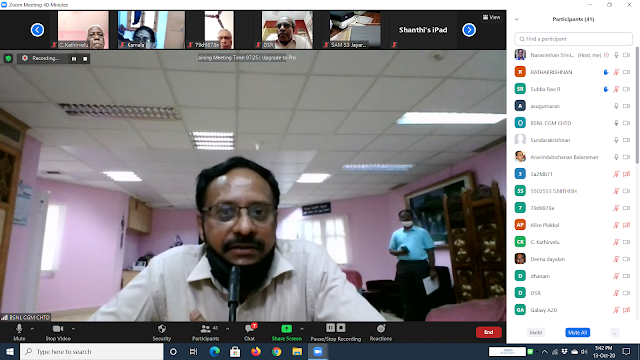Open notification center in taskbar
640x360 pixels.
(627, 351)
